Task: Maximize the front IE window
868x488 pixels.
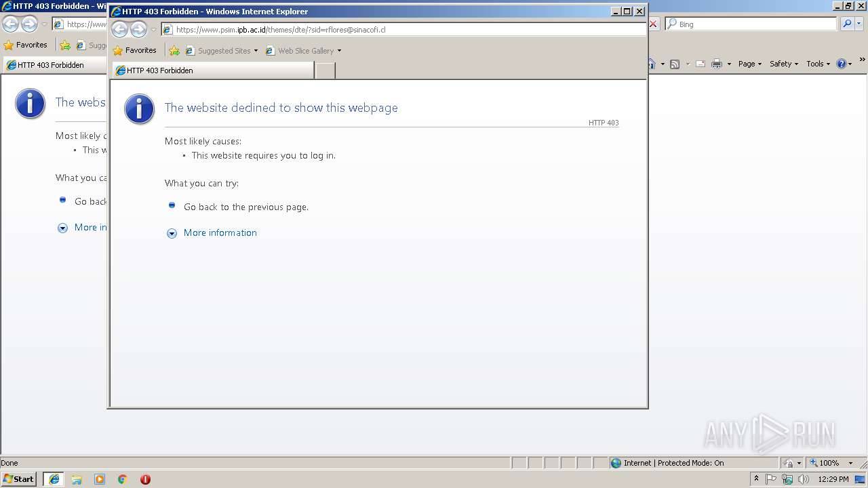Action: point(627,11)
